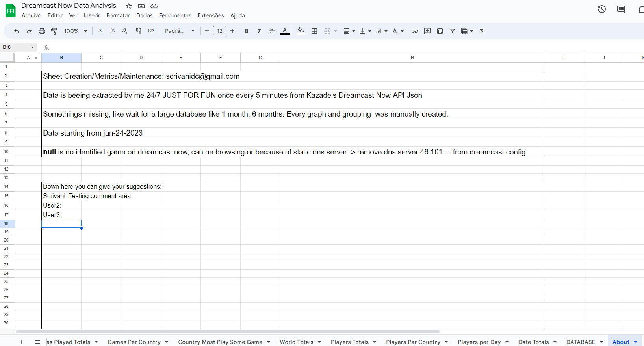This screenshot has height=346, width=644.
Task: Toggle italic formatting
Action: (x=259, y=31)
